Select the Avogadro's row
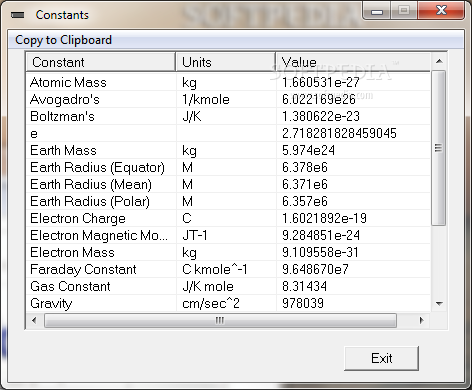472x390 pixels. [x=228, y=99]
